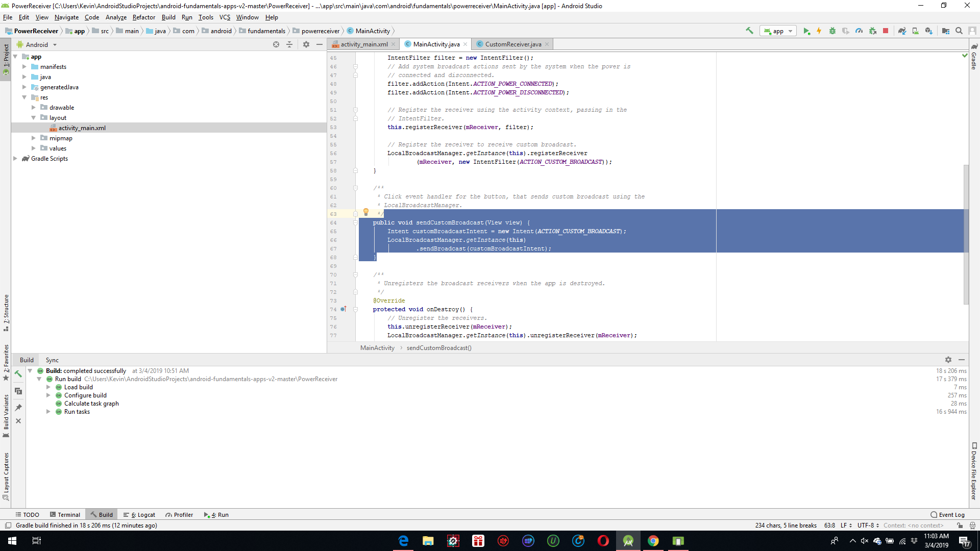Start Debug app with bug icon
This screenshot has height=551, width=980.
coord(832,31)
